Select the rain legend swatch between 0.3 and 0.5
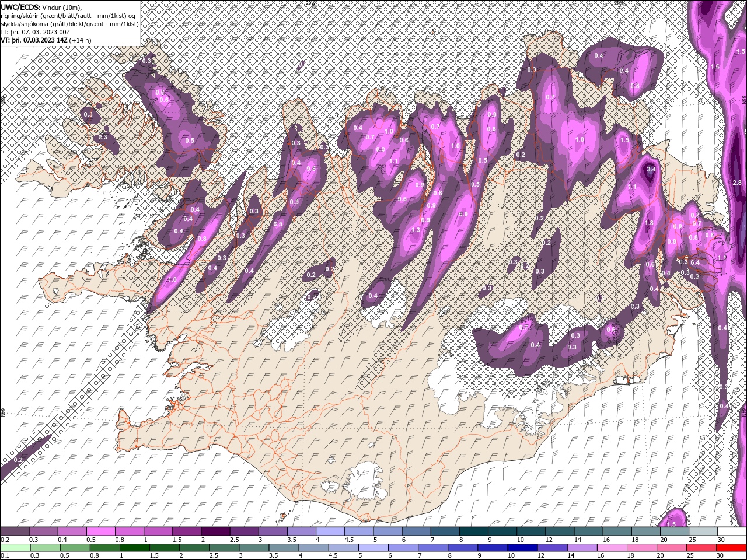The image size is (747, 560). pos(46,548)
